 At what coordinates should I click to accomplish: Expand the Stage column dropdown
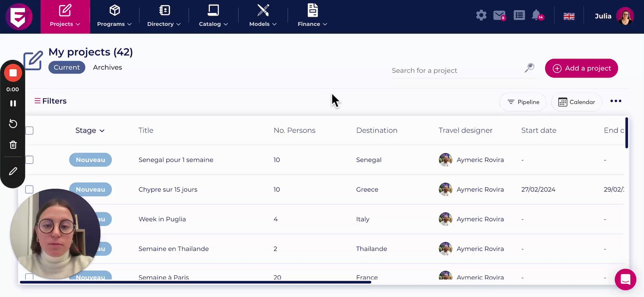click(x=90, y=131)
